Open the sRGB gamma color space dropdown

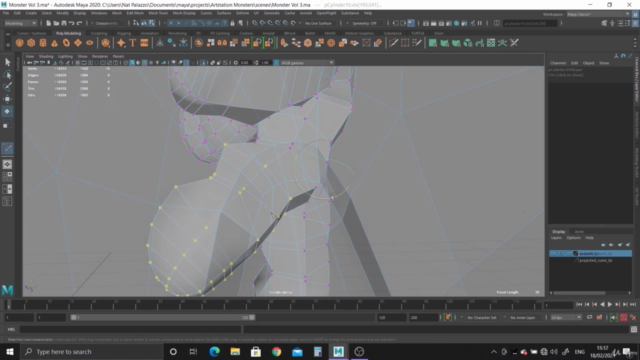[x=307, y=62]
